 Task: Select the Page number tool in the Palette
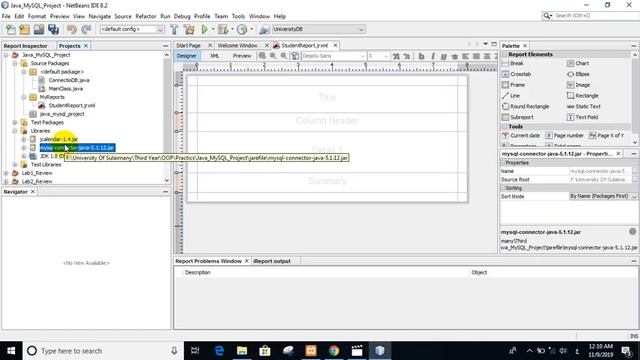tap(564, 136)
